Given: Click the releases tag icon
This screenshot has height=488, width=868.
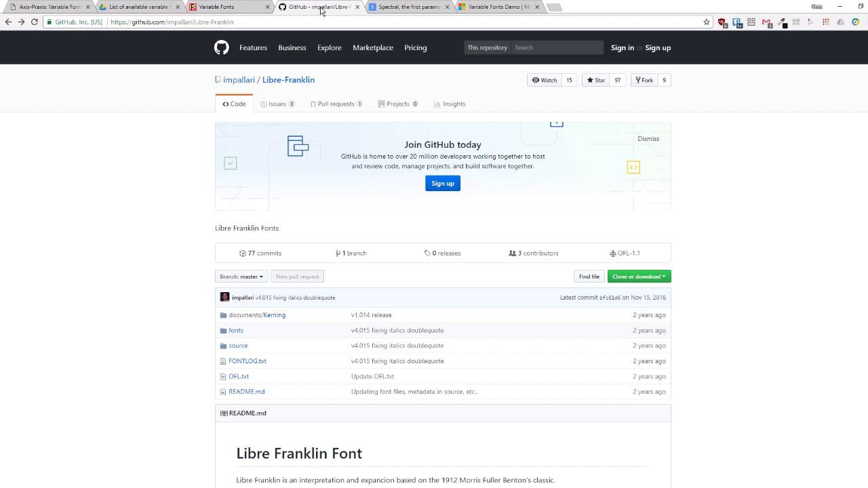Looking at the screenshot, I should pyautogui.click(x=427, y=253).
